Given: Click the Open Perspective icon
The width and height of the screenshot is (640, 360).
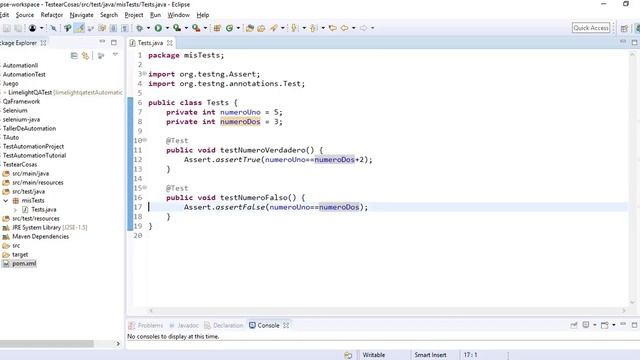Looking at the screenshot, I should point(624,28).
